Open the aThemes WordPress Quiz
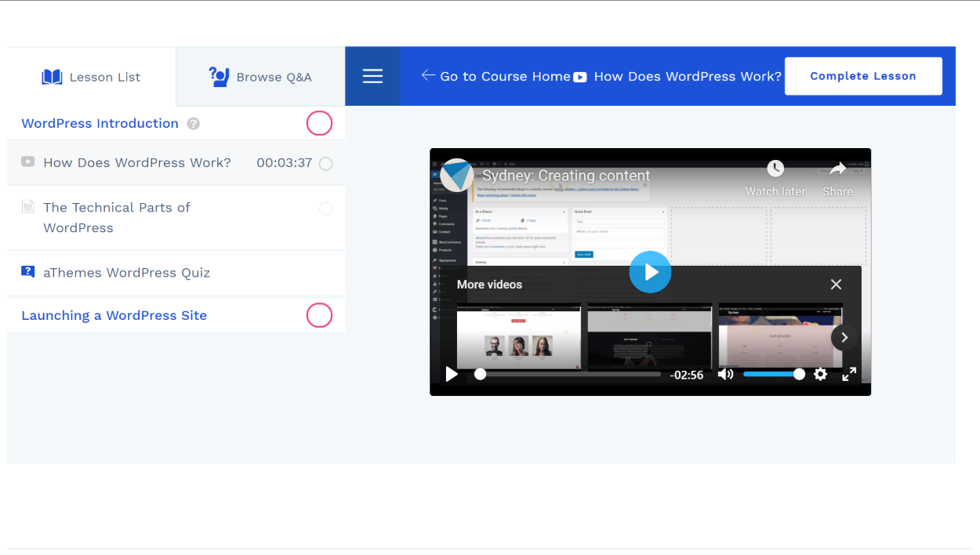The width and height of the screenshot is (980, 555). (x=176, y=273)
